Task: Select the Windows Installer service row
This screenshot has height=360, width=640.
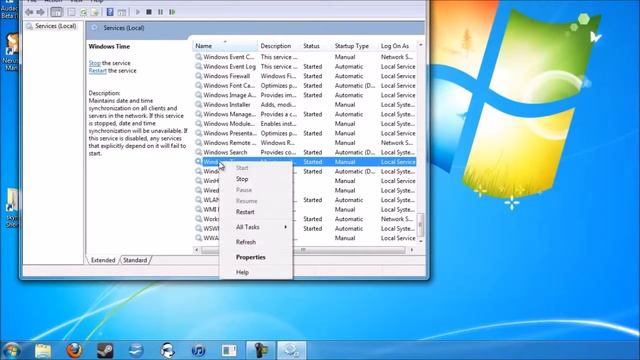Action: [305, 104]
